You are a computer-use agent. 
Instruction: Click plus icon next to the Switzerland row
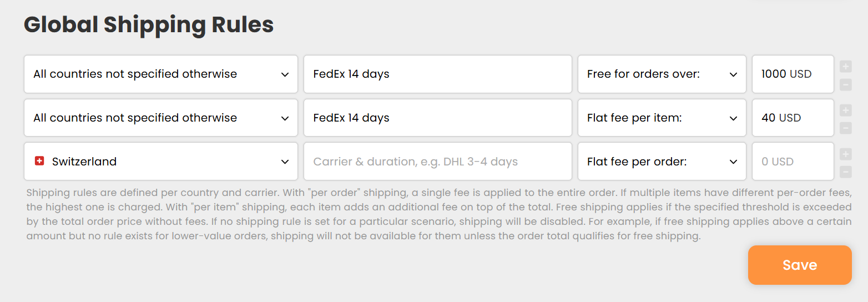click(845, 154)
